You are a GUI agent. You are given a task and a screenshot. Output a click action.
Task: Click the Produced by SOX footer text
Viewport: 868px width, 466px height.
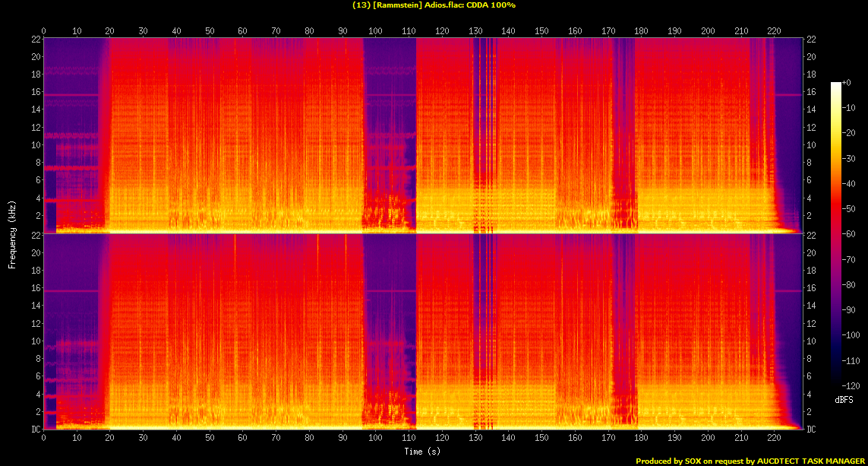tap(750, 461)
